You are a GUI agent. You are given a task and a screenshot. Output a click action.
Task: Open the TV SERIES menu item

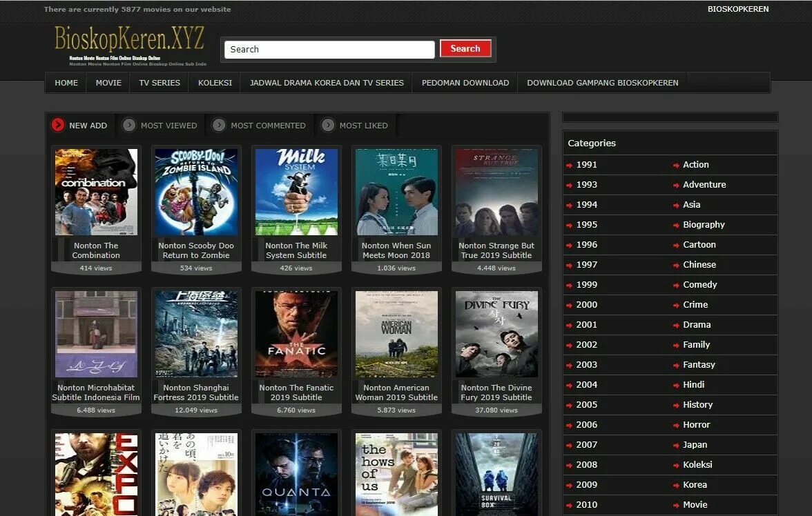click(x=159, y=83)
